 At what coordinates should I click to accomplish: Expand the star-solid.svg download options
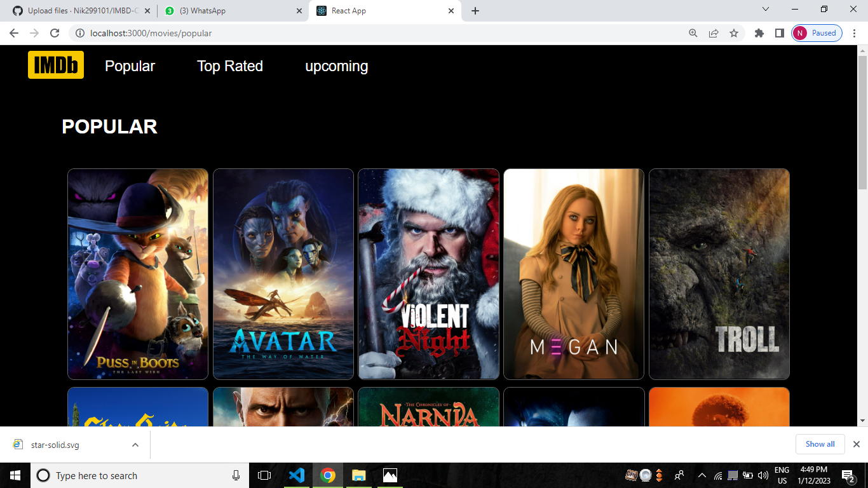click(134, 444)
